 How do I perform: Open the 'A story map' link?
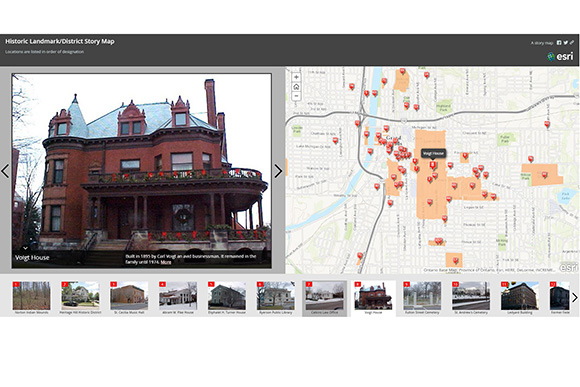[542, 43]
